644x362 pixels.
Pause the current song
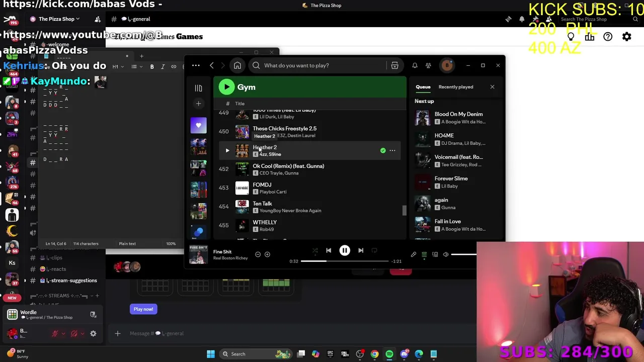(x=345, y=250)
